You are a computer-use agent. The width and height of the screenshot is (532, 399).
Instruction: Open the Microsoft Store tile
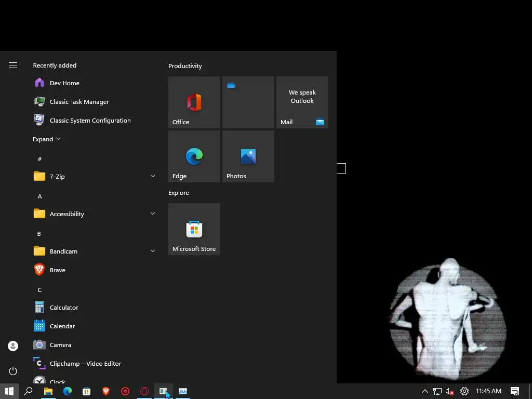pos(194,229)
